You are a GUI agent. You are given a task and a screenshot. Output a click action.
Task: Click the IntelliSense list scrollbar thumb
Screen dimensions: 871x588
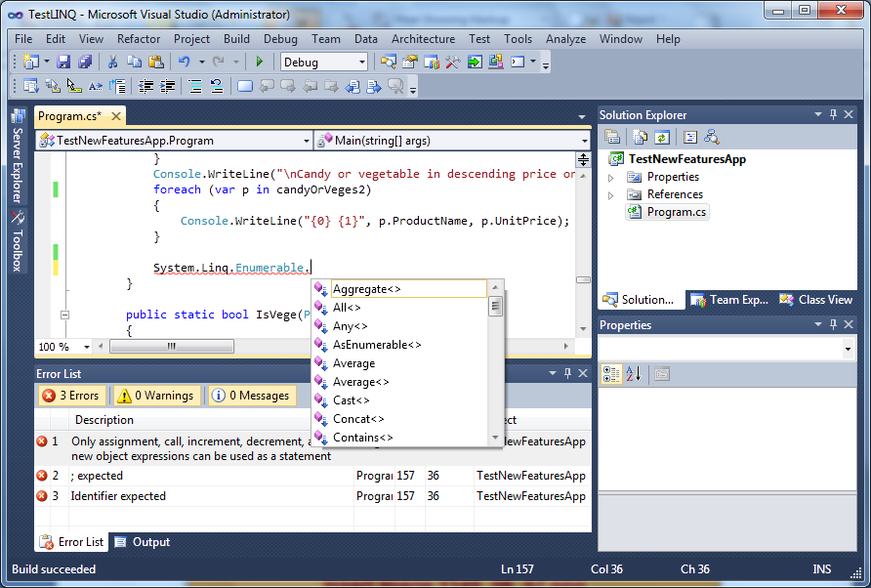495,307
